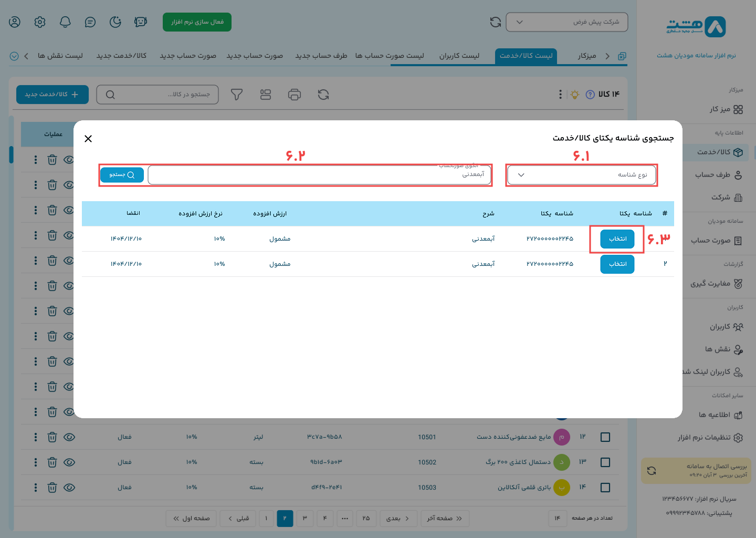
Task: Click the جستجو search button in dialog
Action: click(122, 175)
